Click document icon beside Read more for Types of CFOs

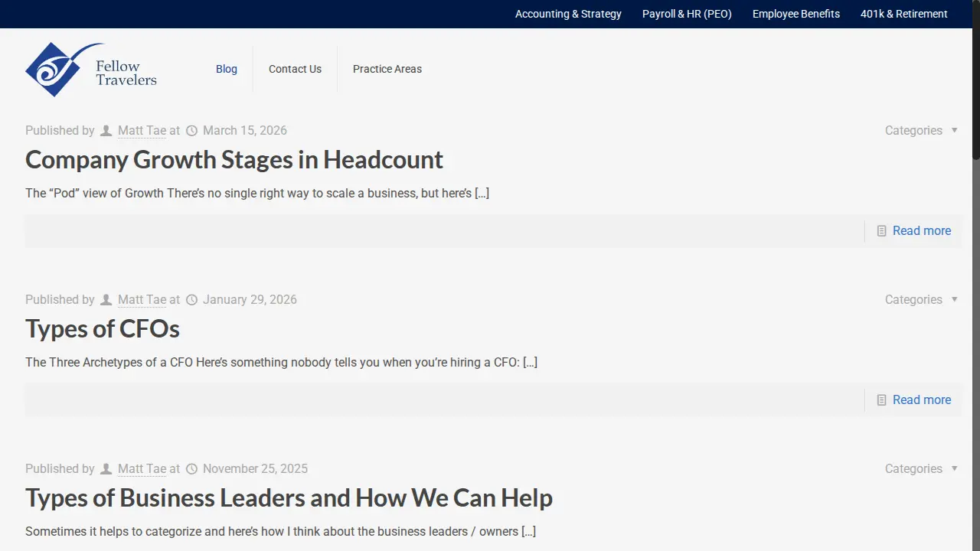[882, 400]
